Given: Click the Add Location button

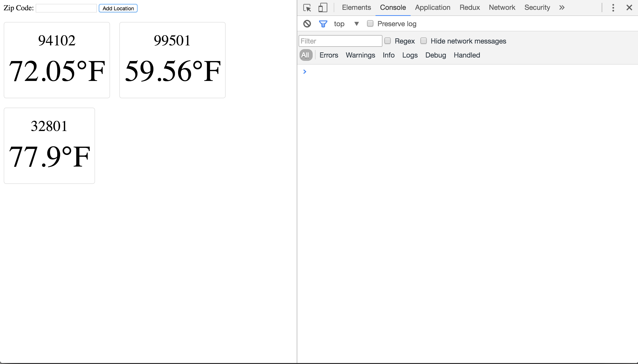Looking at the screenshot, I should (x=118, y=8).
